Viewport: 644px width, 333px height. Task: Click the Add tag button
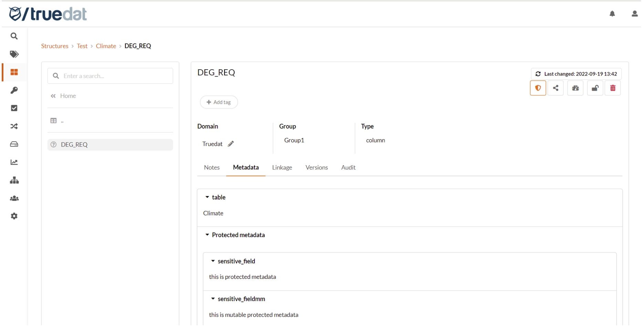pos(219,102)
